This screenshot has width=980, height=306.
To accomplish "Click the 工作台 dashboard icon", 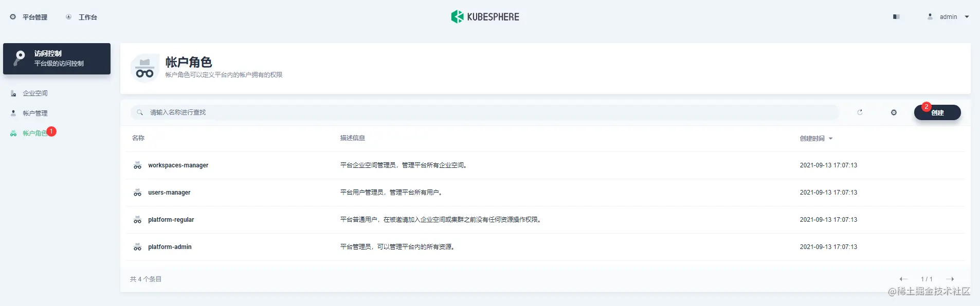I will coord(69,17).
